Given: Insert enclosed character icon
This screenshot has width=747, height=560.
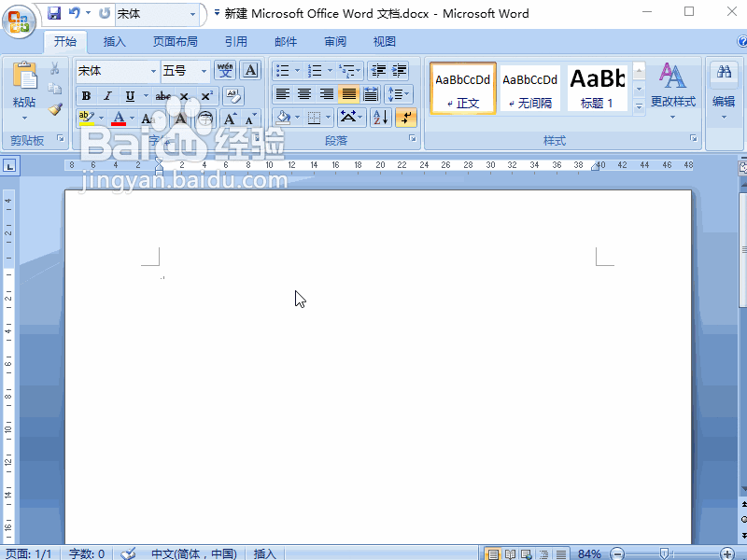Looking at the screenshot, I should click(x=205, y=119).
